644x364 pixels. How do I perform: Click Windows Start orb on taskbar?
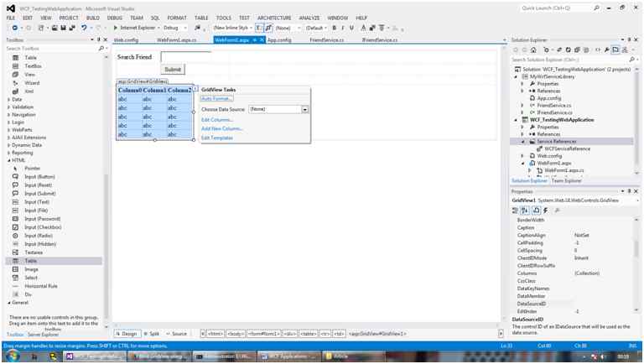tap(13, 356)
